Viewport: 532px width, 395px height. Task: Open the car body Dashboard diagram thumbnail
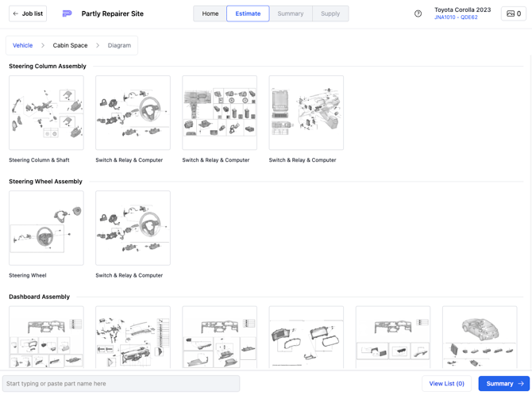tap(479, 338)
